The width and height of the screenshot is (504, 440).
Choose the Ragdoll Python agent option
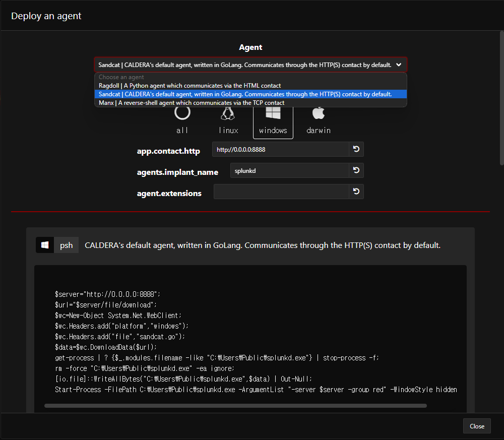click(250, 86)
